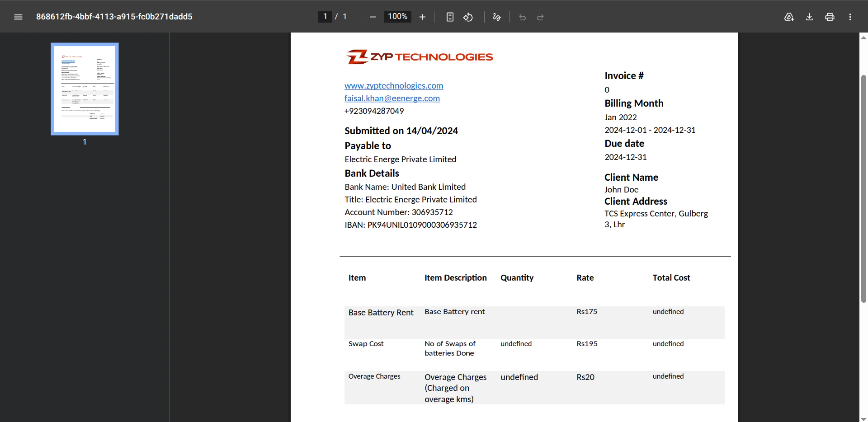The height and width of the screenshot is (422, 868).
Task: Click the Due date heading
Action: click(x=624, y=143)
